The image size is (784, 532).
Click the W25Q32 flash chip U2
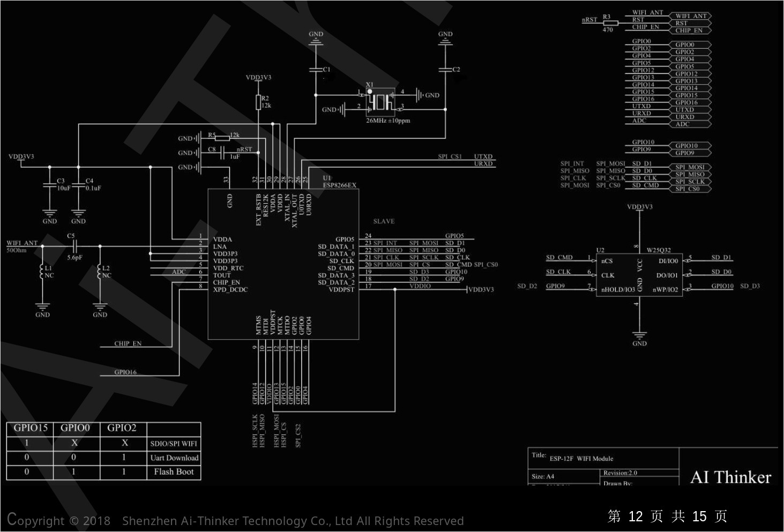tap(639, 274)
